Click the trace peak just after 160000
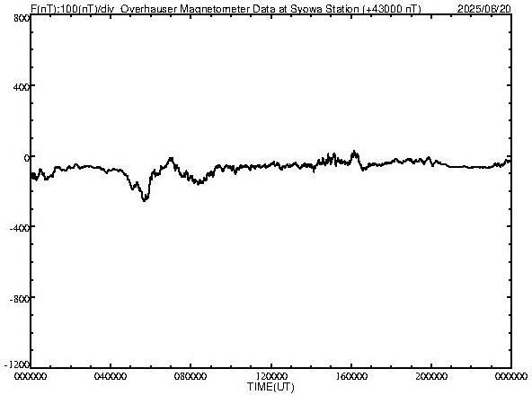 click(x=354, y=153)
